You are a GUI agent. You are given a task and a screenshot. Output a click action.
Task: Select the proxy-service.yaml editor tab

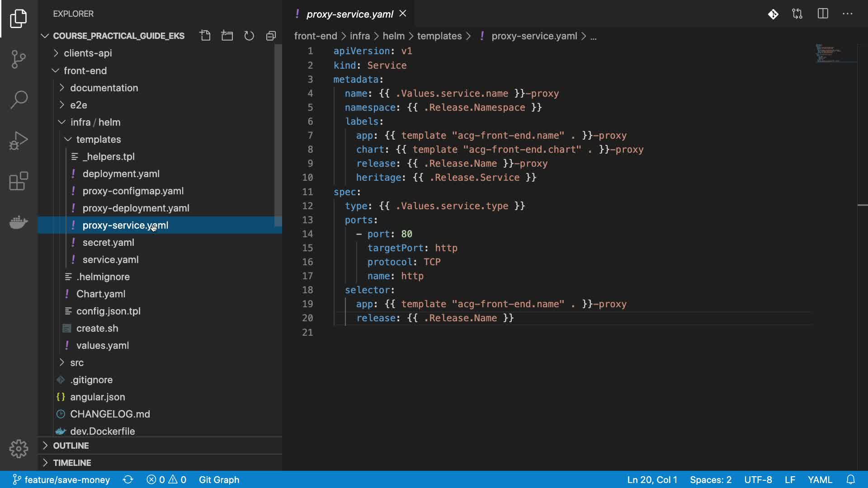(x=349, y=14)
